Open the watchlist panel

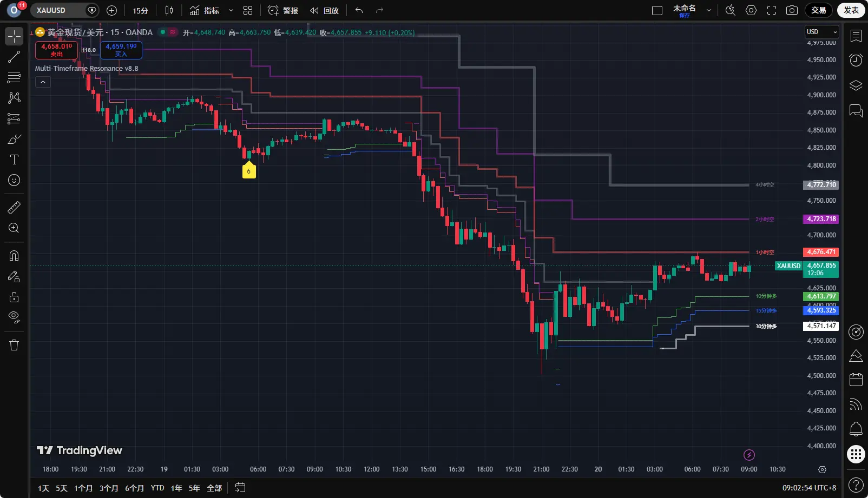tap(856, 36)
